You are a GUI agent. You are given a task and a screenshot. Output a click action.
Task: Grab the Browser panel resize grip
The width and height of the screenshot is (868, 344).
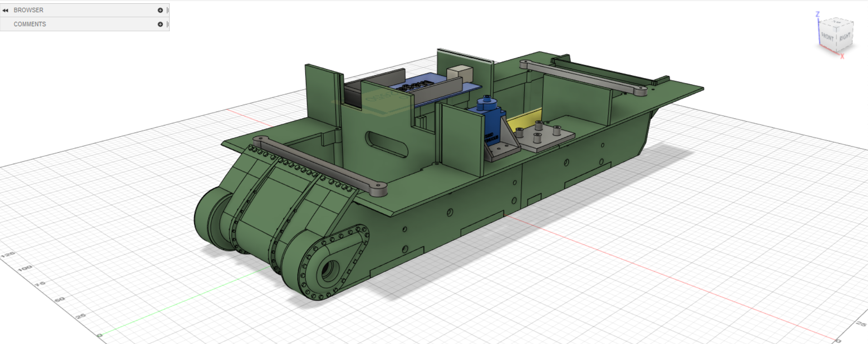coord(167,10)
